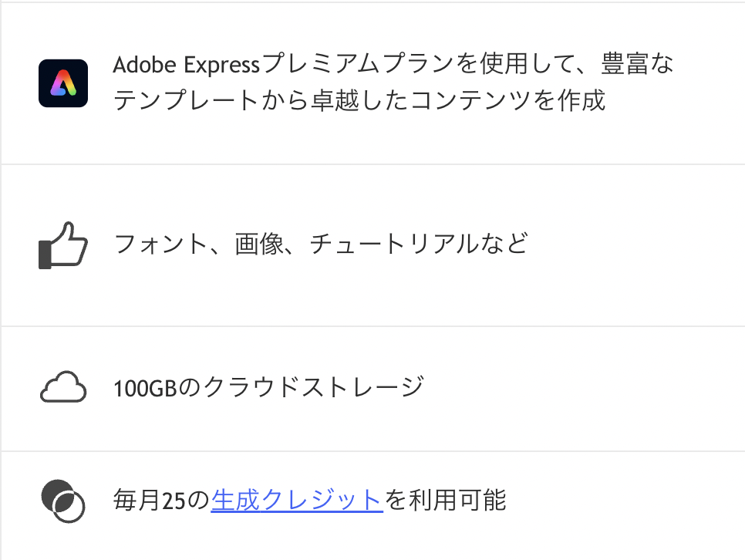Click the 豊富な text at line end

637,64
